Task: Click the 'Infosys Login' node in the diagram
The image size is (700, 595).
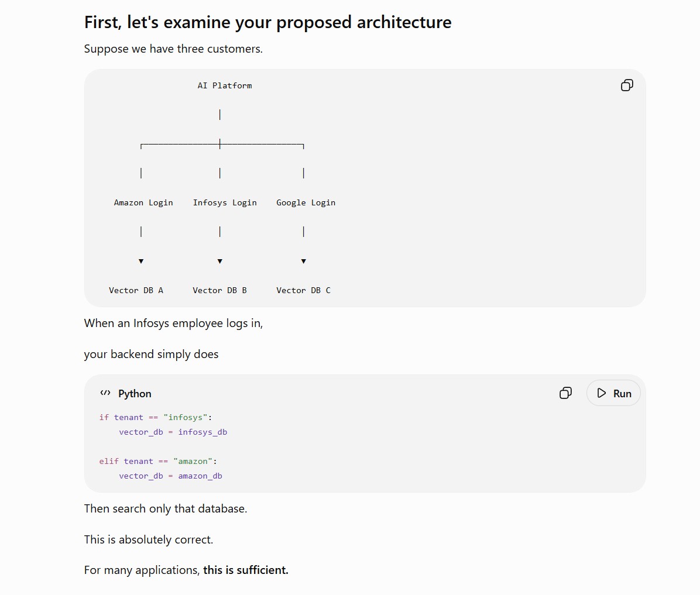Action: (x=225, y=202)
